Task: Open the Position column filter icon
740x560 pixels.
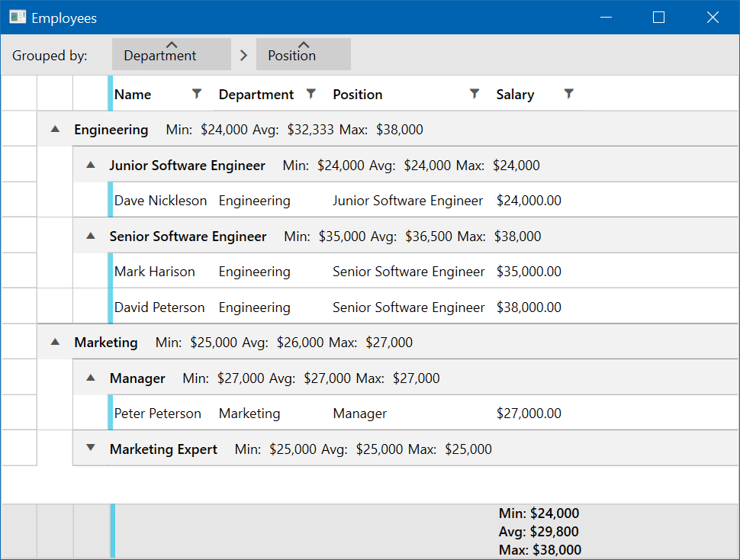Action: [475, 94]
